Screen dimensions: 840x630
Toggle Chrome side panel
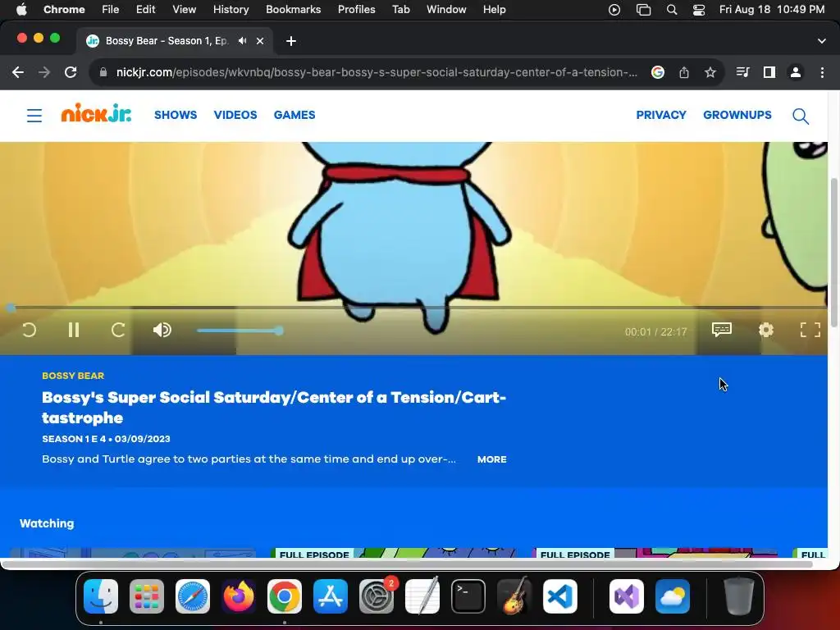(769, 72)
